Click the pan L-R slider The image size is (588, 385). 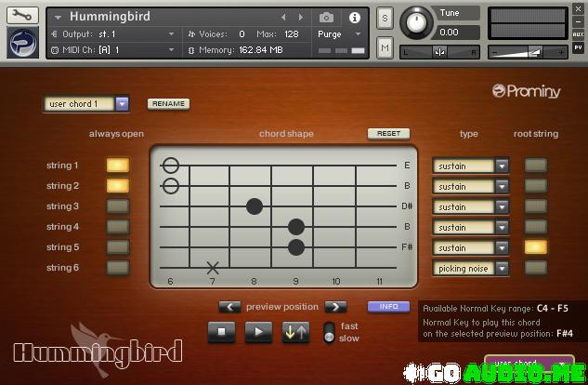pyautogui.click(x=439, y=52)
